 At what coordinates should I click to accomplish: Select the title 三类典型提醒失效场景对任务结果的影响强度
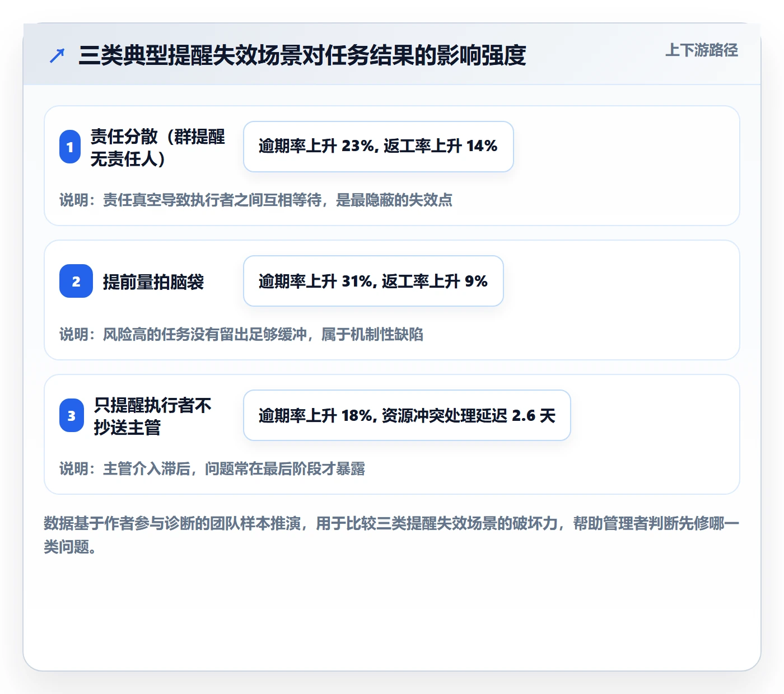(x=302, y=55)
